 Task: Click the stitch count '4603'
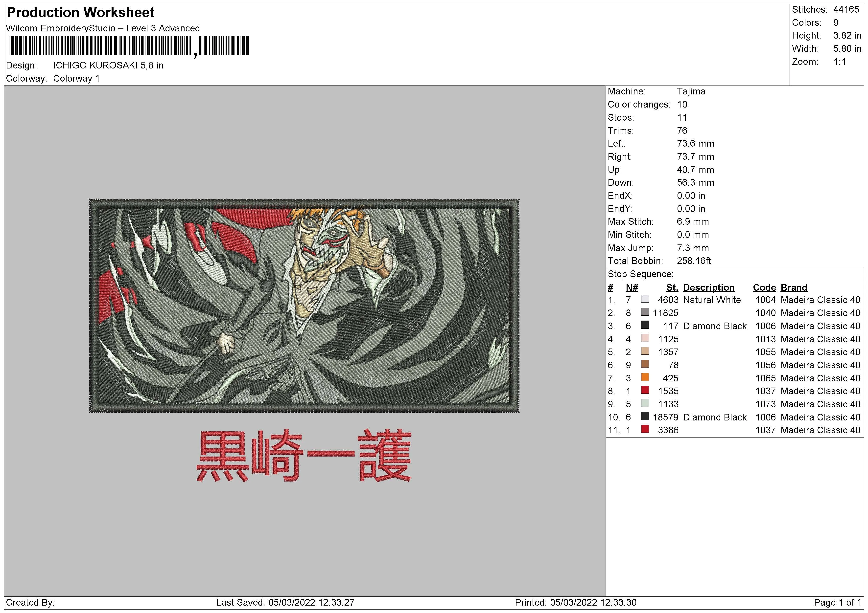pos(668,300)
